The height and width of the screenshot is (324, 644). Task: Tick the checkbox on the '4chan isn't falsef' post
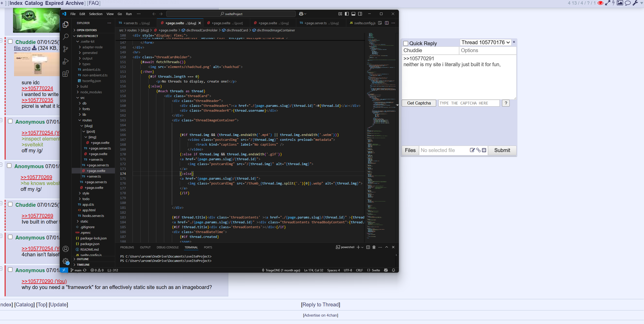(10, 237)
